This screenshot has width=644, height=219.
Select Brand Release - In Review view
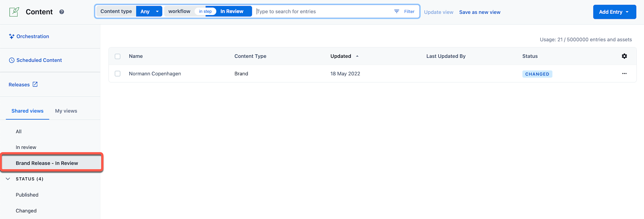coord(52,163)
